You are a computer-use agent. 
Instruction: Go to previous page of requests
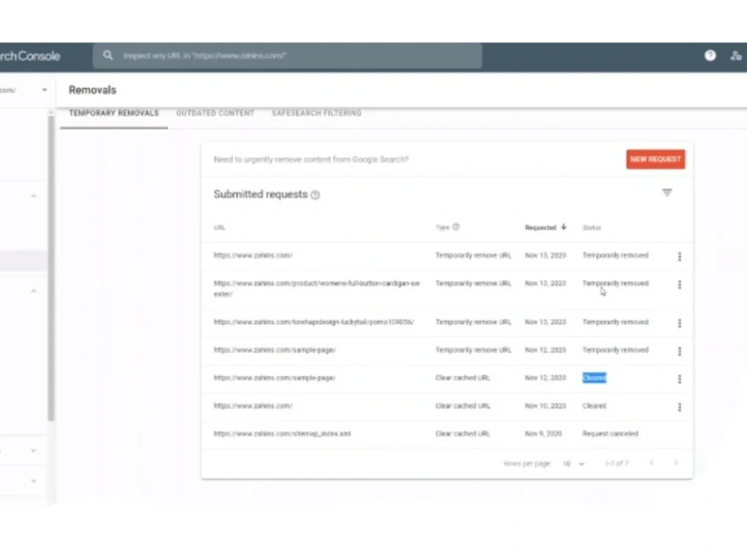(651, 463)
